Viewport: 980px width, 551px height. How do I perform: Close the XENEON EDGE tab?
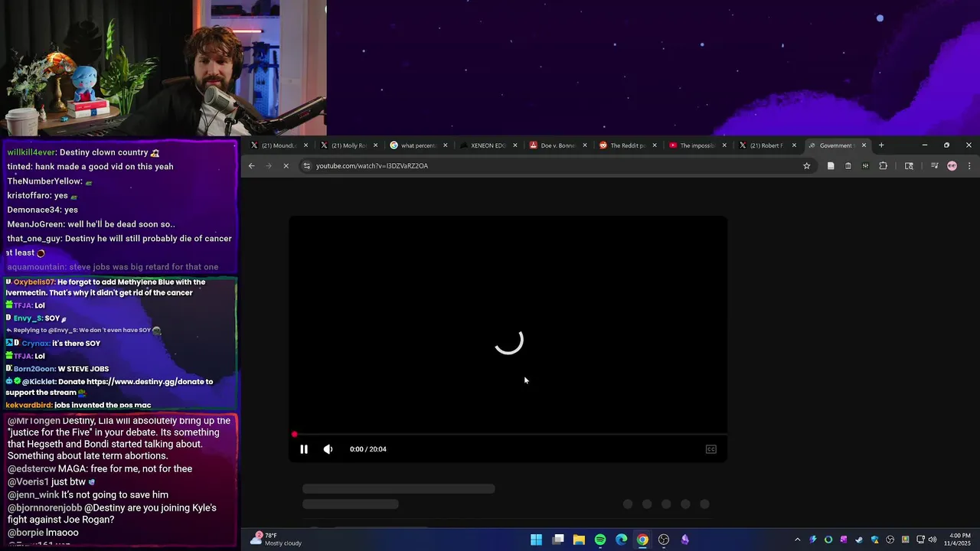tap(514, 145)
